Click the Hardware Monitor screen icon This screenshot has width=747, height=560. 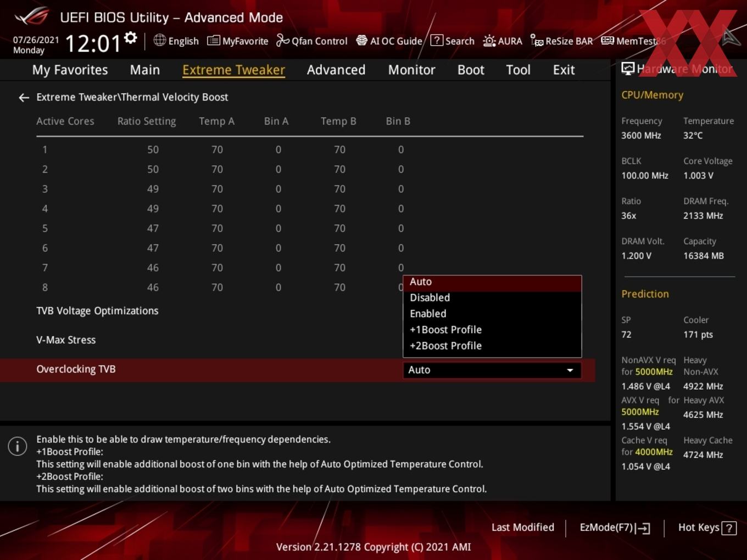tap(628, 69)
